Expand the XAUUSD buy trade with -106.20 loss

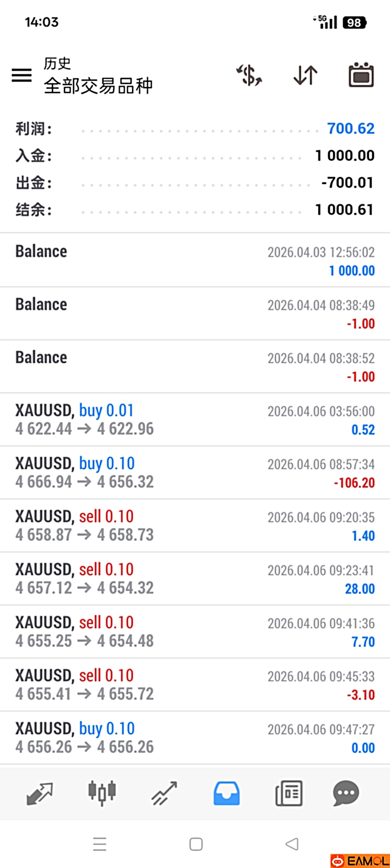tap(195, 472)
